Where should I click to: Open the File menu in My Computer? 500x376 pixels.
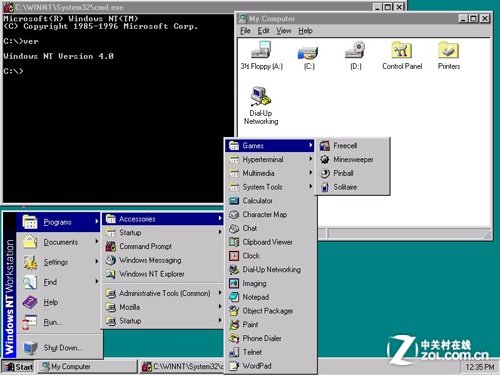tap(245, 31)
